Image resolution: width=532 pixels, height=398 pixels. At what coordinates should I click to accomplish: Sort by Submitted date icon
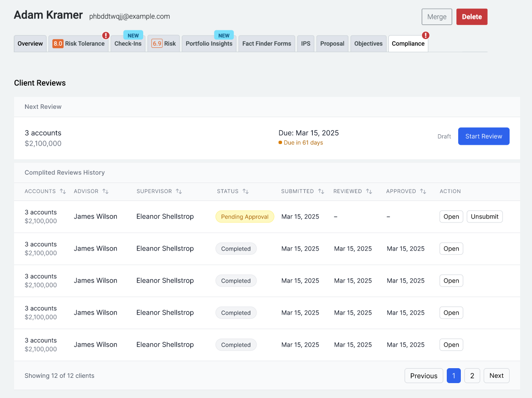(x=321, y=191)
